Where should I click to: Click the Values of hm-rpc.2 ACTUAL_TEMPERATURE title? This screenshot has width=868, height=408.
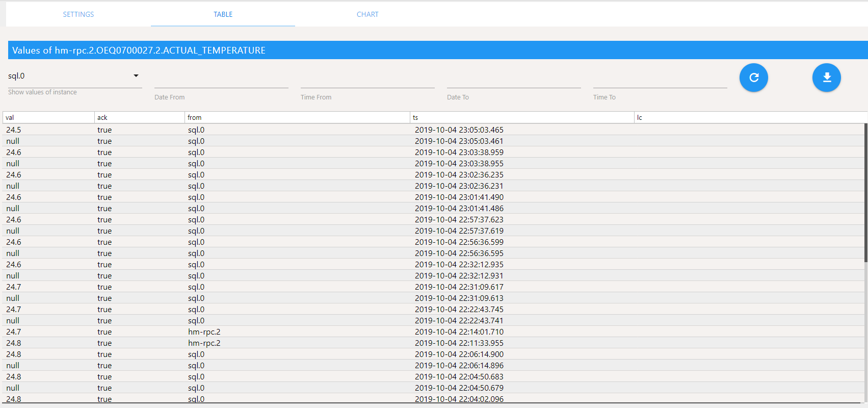point(139,50)
